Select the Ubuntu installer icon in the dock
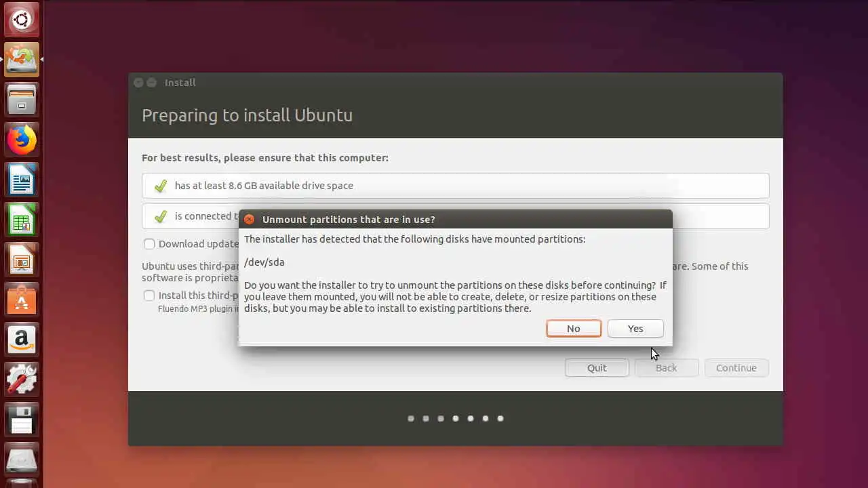 point(22,60)
